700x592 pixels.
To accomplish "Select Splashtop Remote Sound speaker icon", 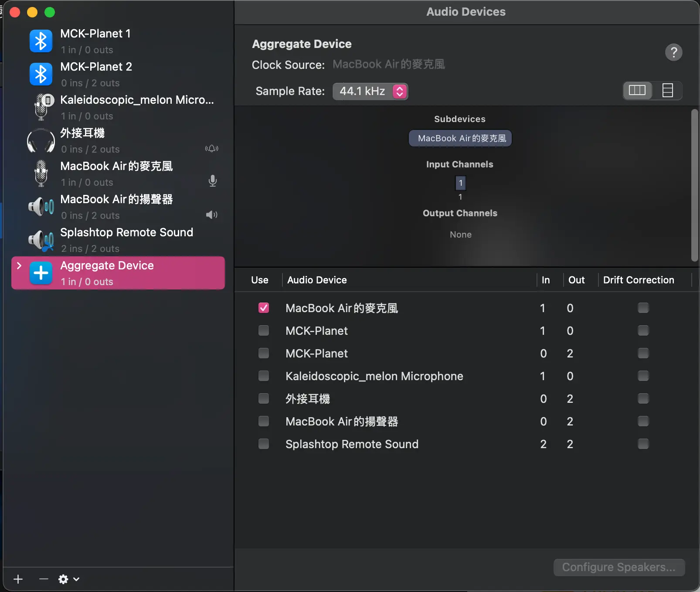I will pyautogui.click(x=41, y=240).
